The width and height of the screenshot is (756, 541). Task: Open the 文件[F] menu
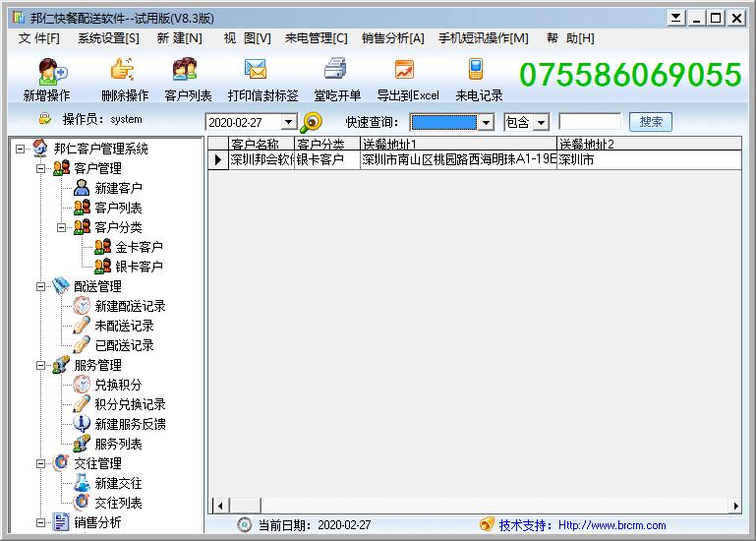click(39, 38)
